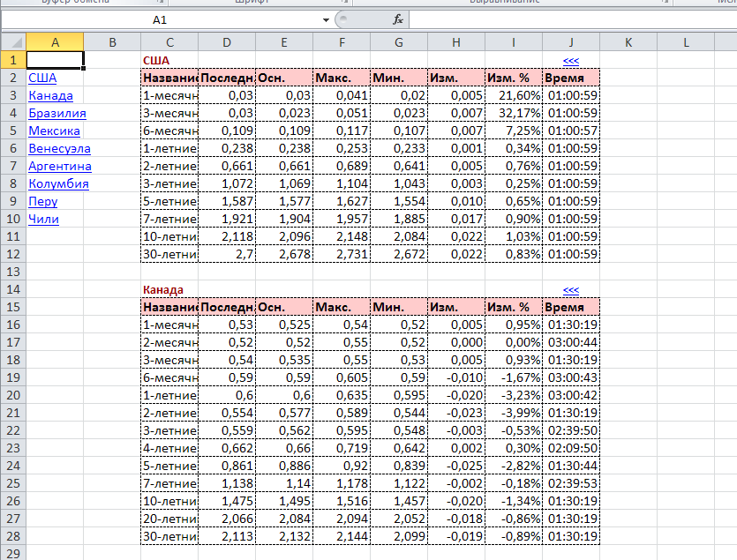
Task: Click the Select All corner triangle
Action: click(13, 41)
